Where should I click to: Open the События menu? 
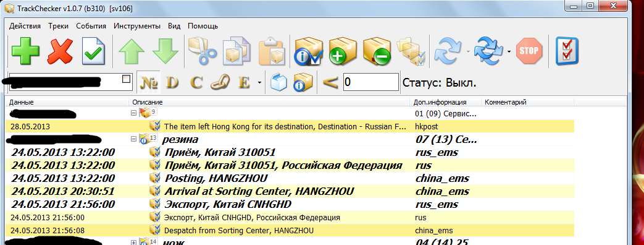[x=91, y=26]
